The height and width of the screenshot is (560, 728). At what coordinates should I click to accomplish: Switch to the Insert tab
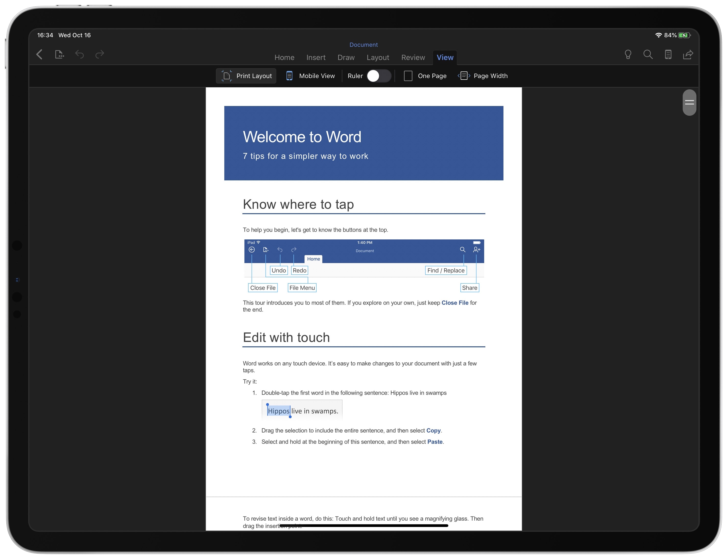pyautogui.click(x=316, y=57)
